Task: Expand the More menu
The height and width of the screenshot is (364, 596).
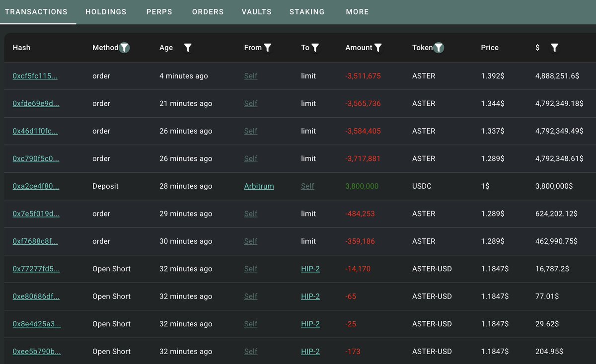Action: click(358, 11)
